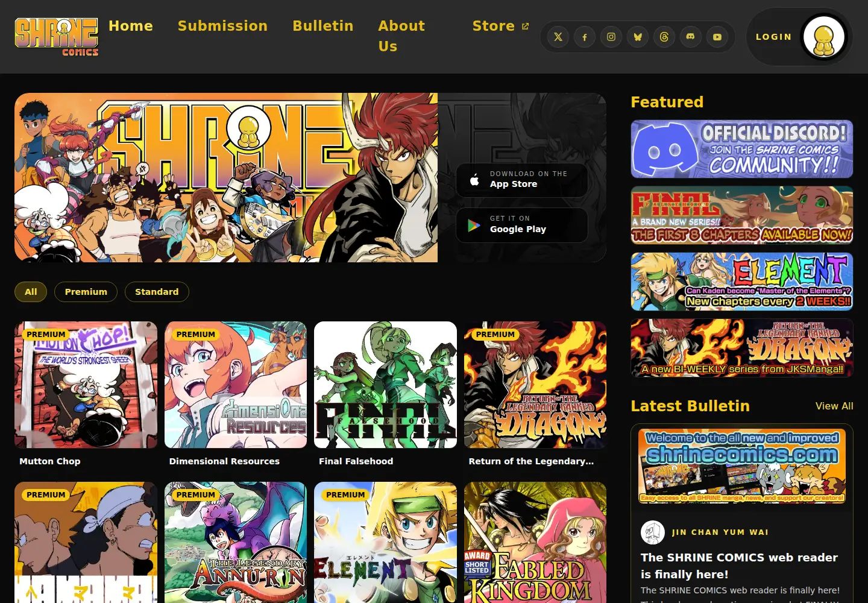868x603 pixels.
Task: Select the Standard filter pill
Action: pos(157,292)
